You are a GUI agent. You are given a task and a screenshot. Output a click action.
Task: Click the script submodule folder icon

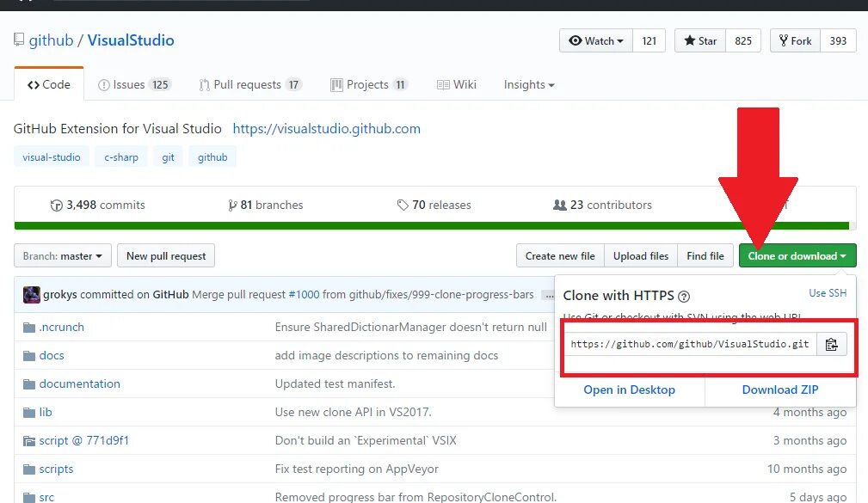coord(28,441)
